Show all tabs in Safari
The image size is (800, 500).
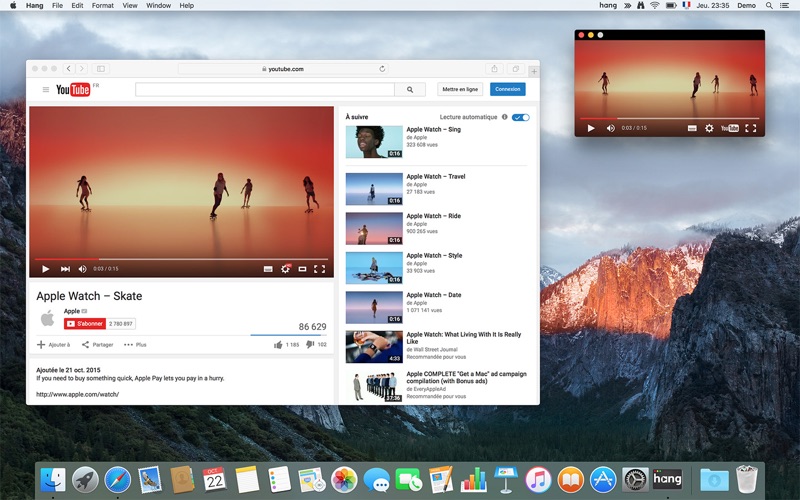[x=516, y=69]
